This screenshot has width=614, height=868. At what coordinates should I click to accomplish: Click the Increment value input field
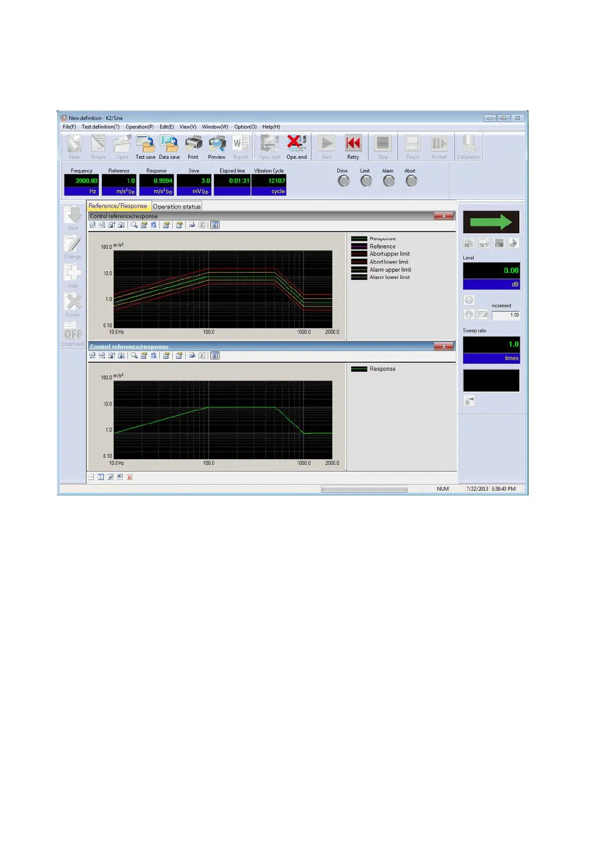(x=505, y=315)
